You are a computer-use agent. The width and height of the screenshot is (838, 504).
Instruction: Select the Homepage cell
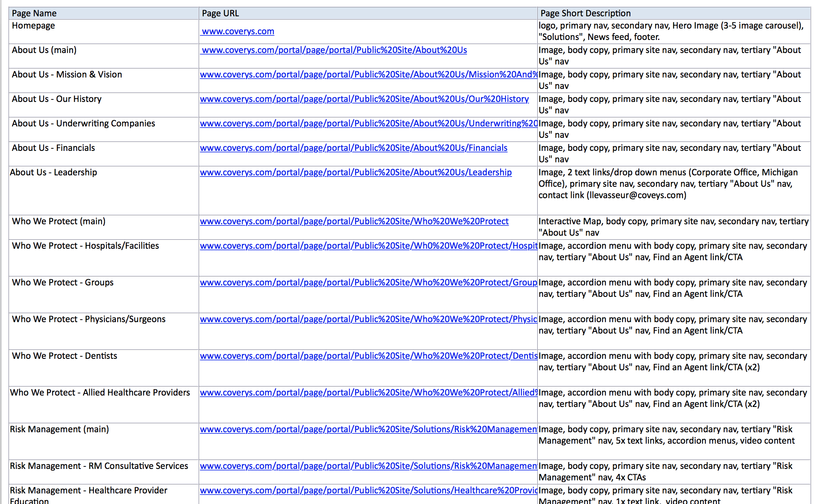click(x=104, y=31)
